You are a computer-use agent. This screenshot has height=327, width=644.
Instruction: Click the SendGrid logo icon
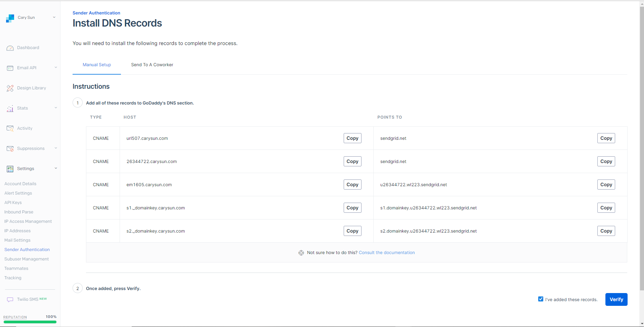tap(10, 18)
